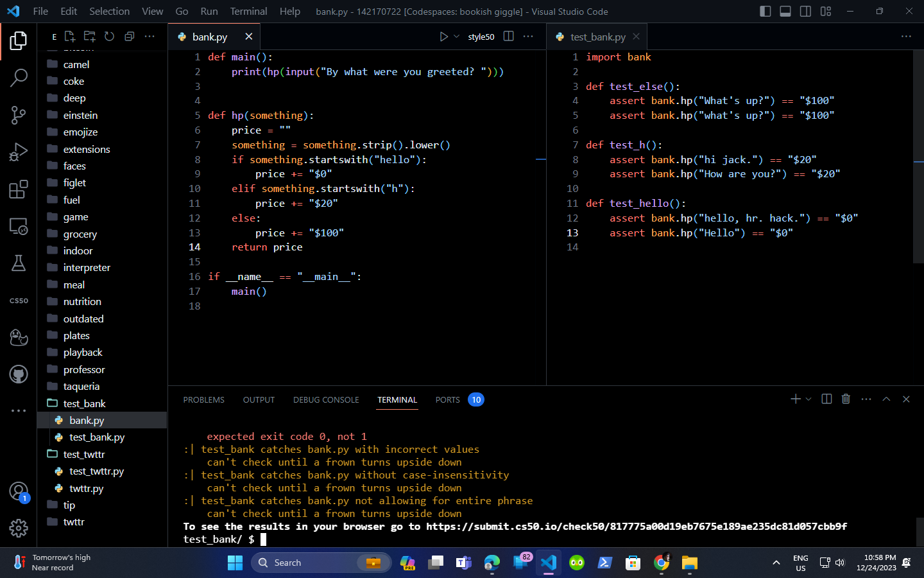Create a new folder in Explorer

point(90,37)
